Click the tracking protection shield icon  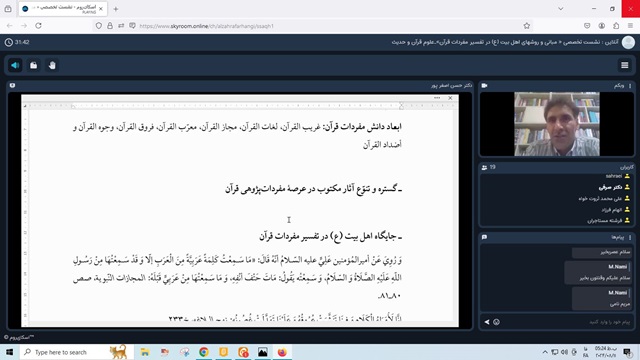click(x=99, y=26)
